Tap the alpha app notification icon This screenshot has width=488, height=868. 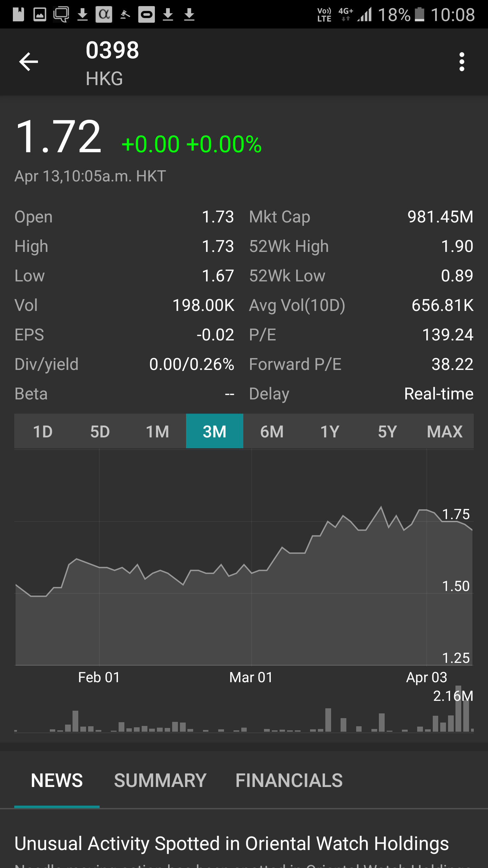(x=104, y=15)
